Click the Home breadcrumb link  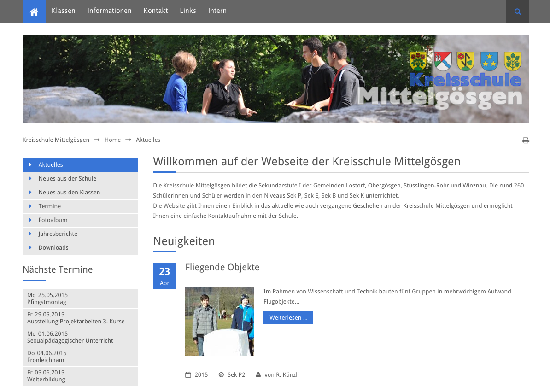pyautogui.click(x=112, y=140)
